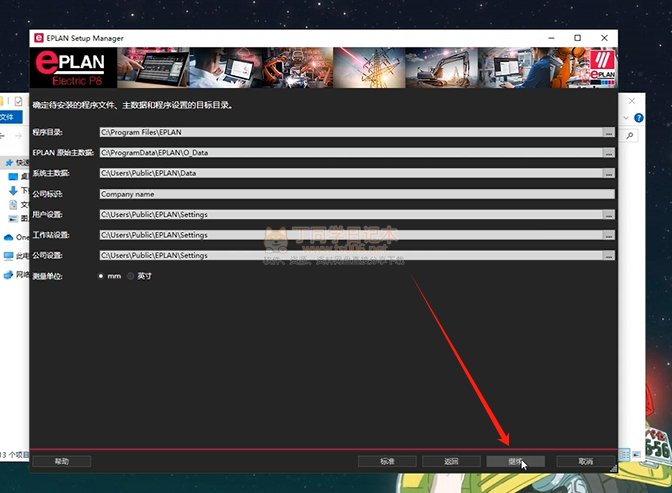Viewport: 672px width, 493px height.
Task: Click the back arrow in File Explorer
Action: (2, 136)
